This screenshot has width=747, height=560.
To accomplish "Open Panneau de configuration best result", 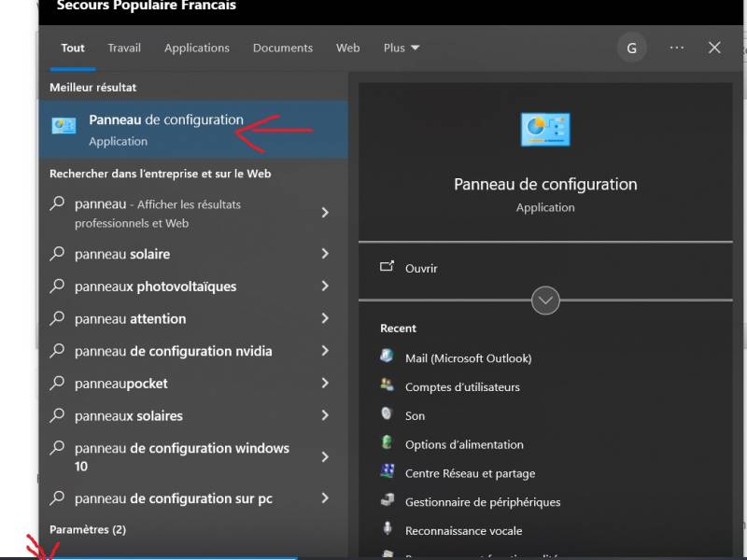I will (x=193, y=129).
